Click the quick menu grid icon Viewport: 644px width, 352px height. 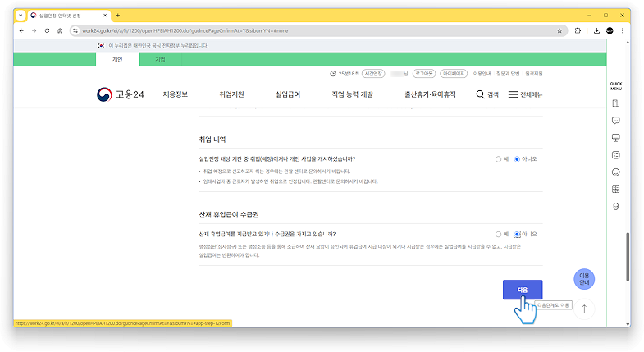(615, 190)
